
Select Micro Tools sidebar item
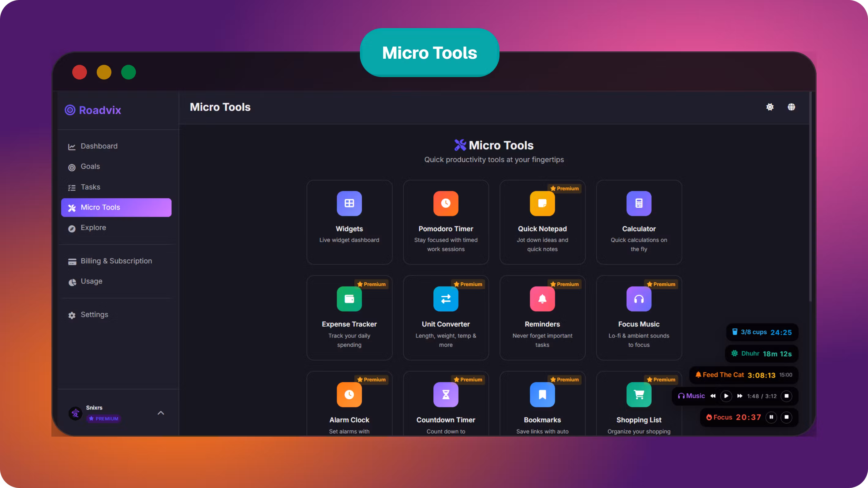point(116,207)
